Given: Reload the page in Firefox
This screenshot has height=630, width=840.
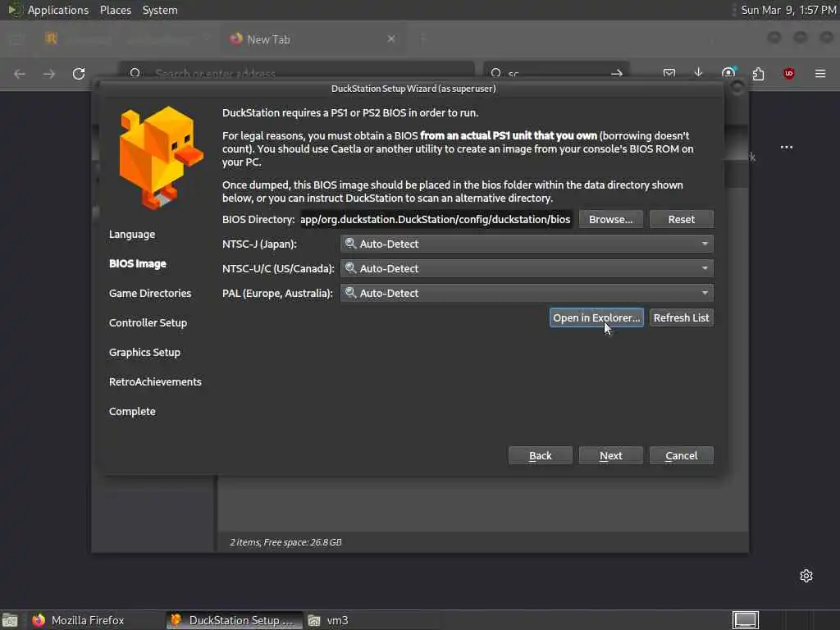Looking at the screenshot, I should point(79,73).
